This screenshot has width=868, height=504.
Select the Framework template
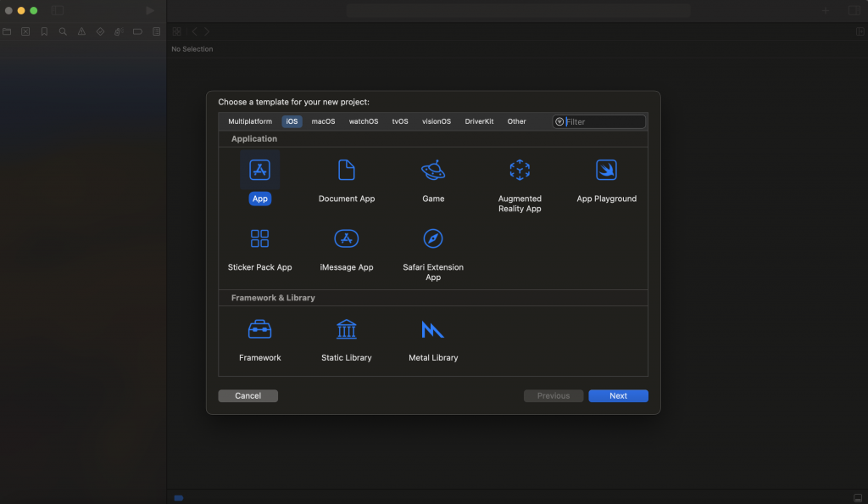(259, 329)
